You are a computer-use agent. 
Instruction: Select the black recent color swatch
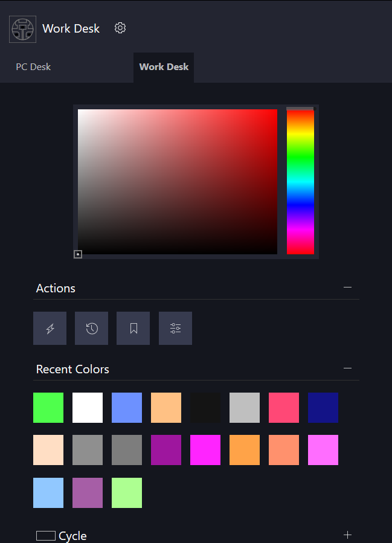coord(205,408)
